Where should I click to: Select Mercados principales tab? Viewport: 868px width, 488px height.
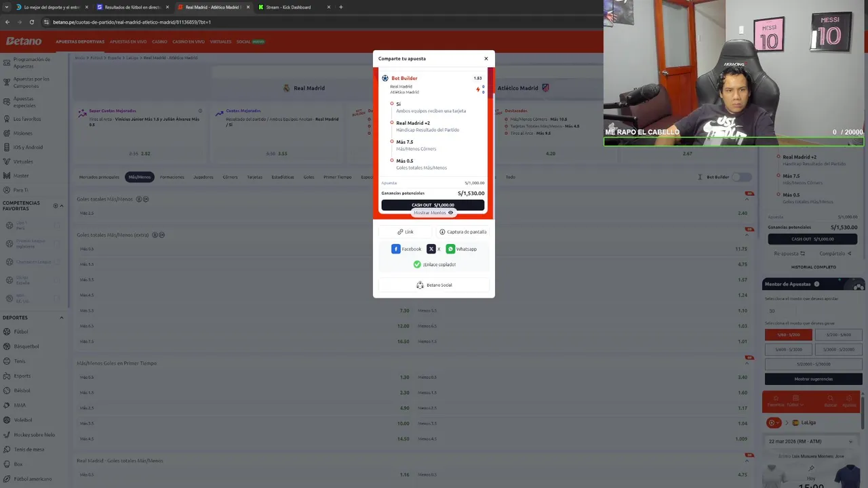[x=99, y=177]
